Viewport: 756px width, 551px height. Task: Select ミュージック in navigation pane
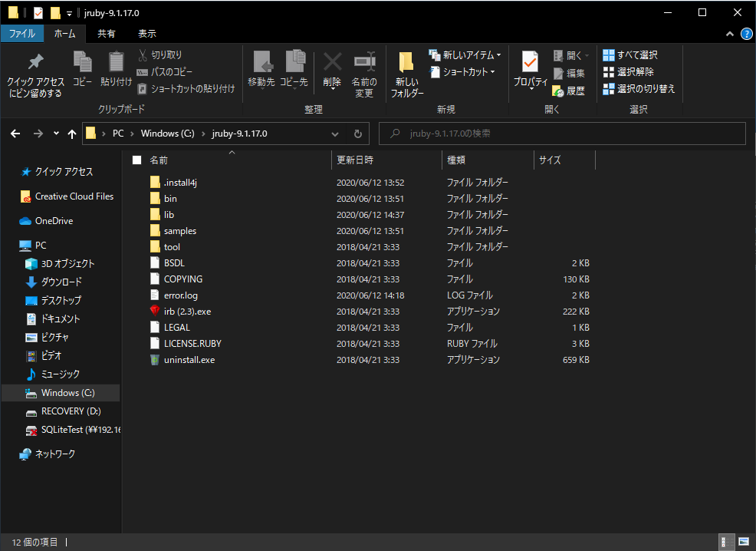click(53, 374)
